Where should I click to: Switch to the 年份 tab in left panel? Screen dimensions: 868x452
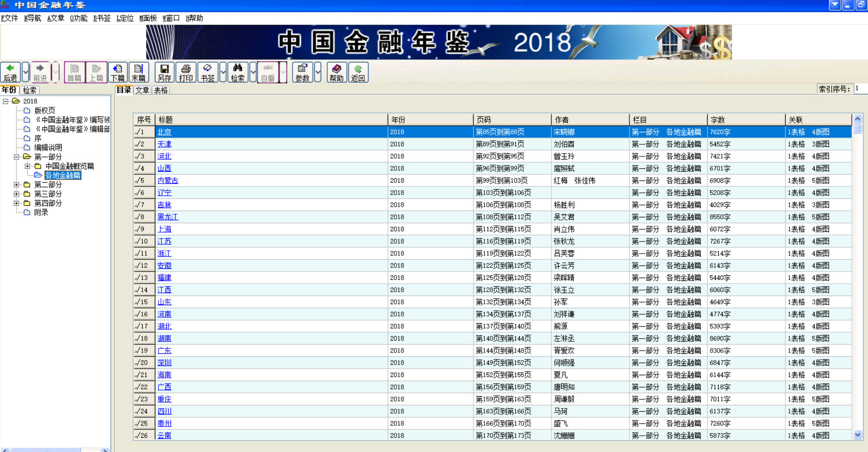pyautogui.click(x=9, y=90)
